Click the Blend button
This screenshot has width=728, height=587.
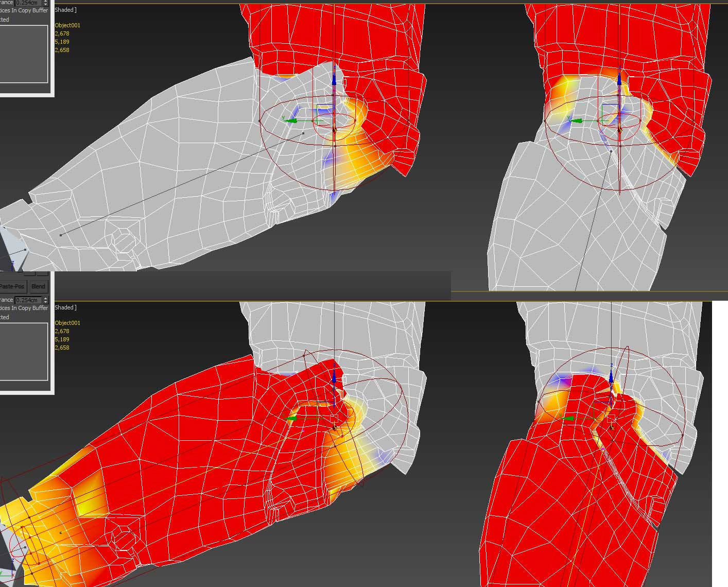tap(38, 286)
